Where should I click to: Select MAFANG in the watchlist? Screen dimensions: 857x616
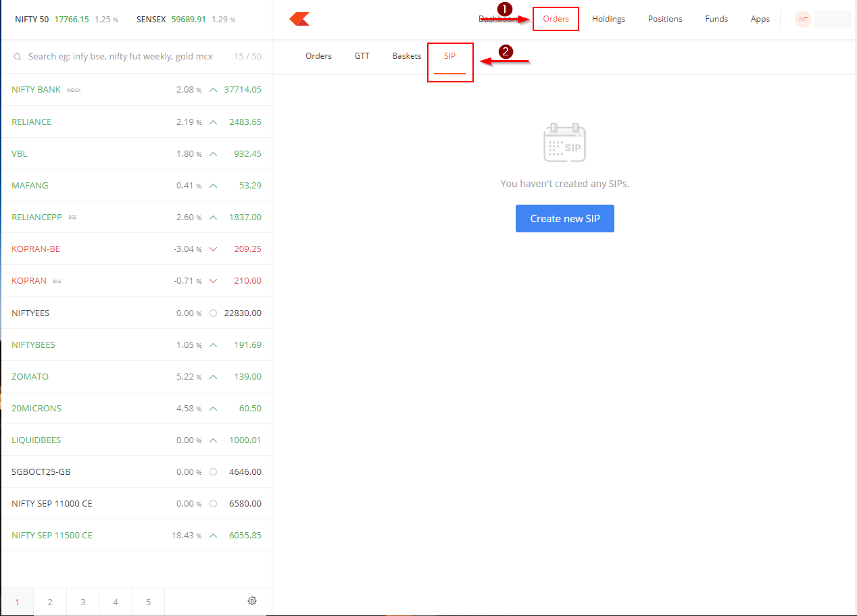(137, 186)
